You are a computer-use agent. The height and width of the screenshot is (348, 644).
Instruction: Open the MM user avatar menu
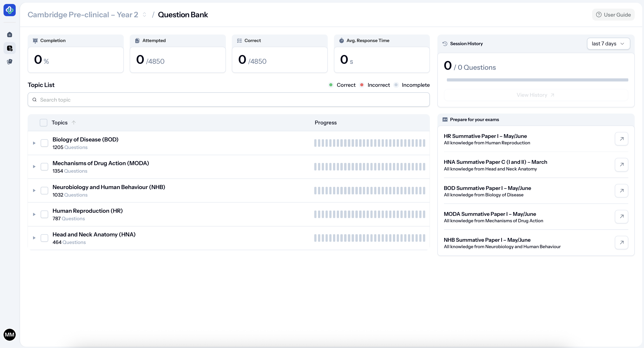pos(10,335)
